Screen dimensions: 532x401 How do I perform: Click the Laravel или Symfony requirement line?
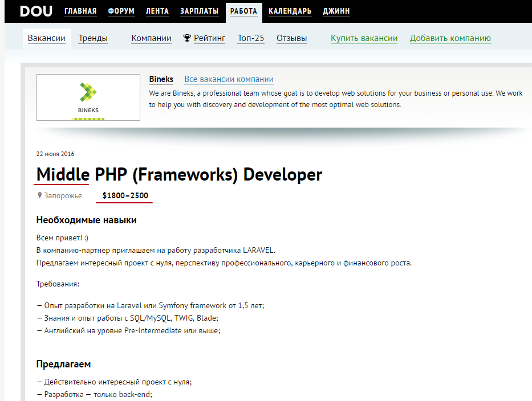coord(151,306)
